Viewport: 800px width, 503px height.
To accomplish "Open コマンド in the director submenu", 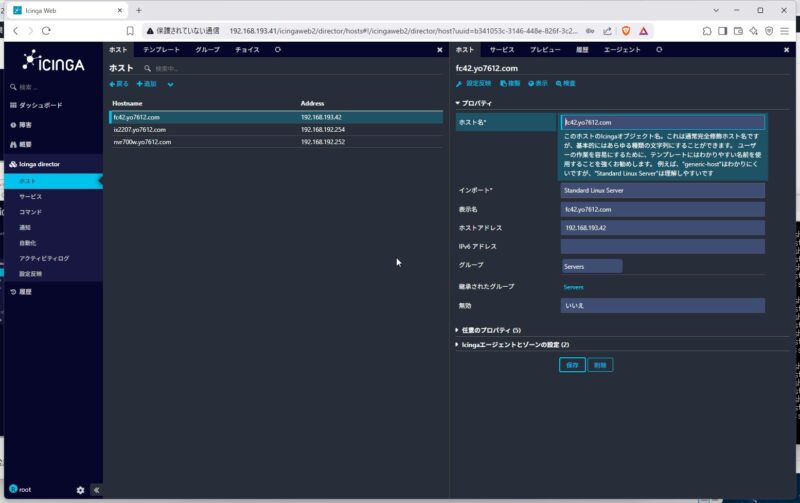I will (31, 212).
